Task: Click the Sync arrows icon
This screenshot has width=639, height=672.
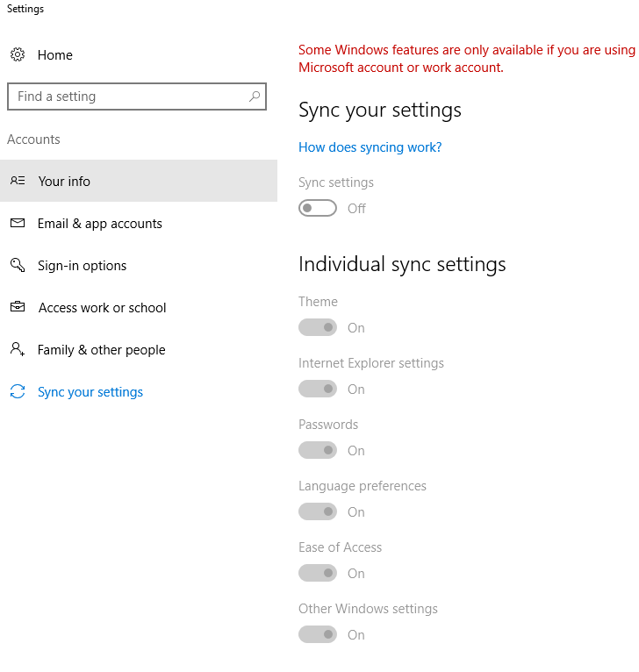Action: (18, 391)
